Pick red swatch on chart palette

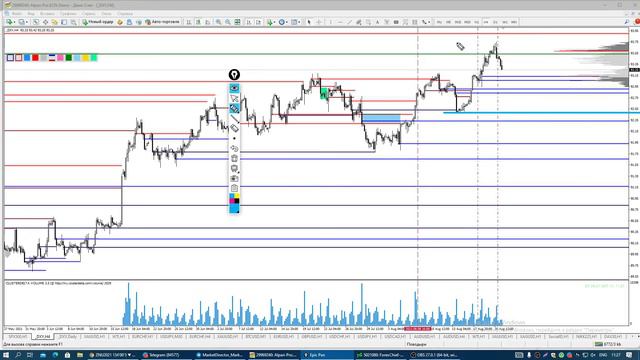click(36, 58)
